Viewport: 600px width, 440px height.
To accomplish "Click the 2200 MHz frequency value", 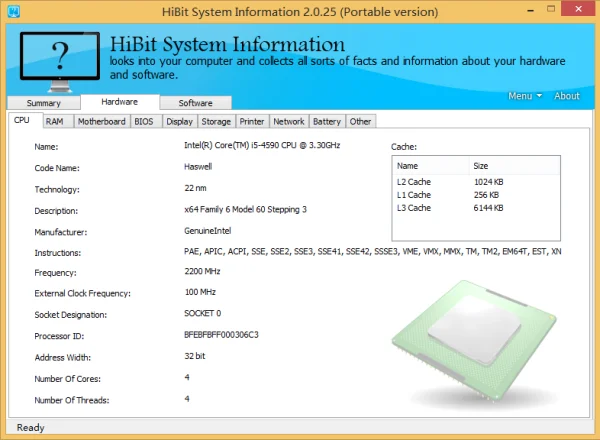I will pyautogui.click(x=202, y=271).
